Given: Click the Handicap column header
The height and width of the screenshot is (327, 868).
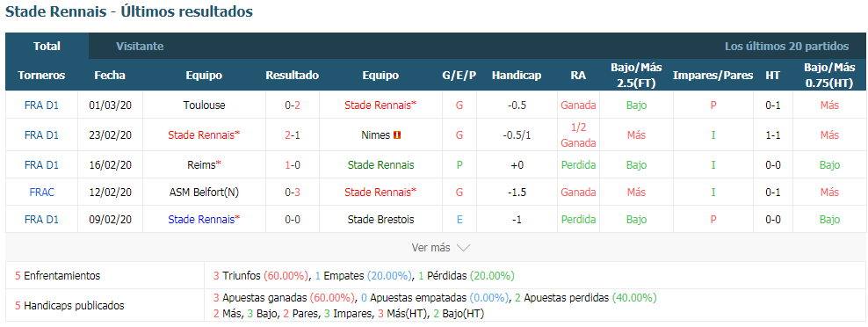Looking at the screenshot, I should click(x=517, y=76).
